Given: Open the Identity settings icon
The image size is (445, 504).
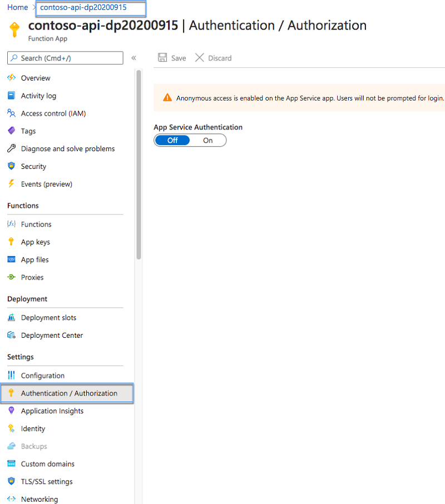Looking at the screenshot, I should (x=12, y=428).
